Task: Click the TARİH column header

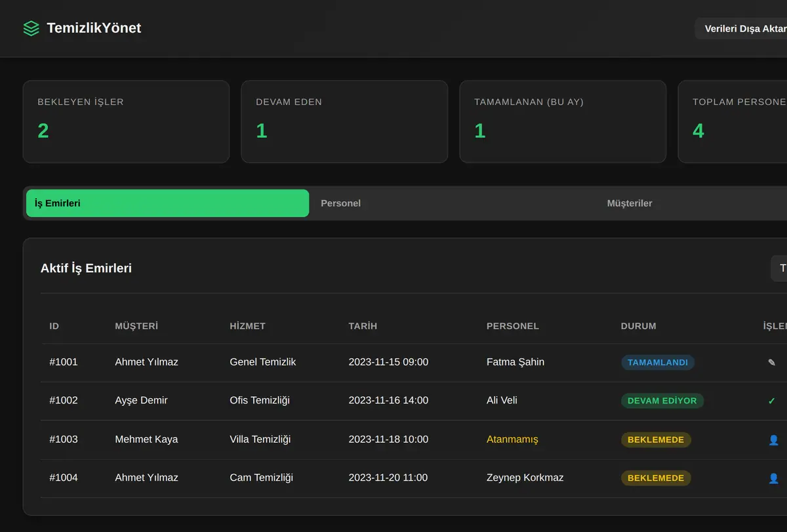Action: click(363, 326)
